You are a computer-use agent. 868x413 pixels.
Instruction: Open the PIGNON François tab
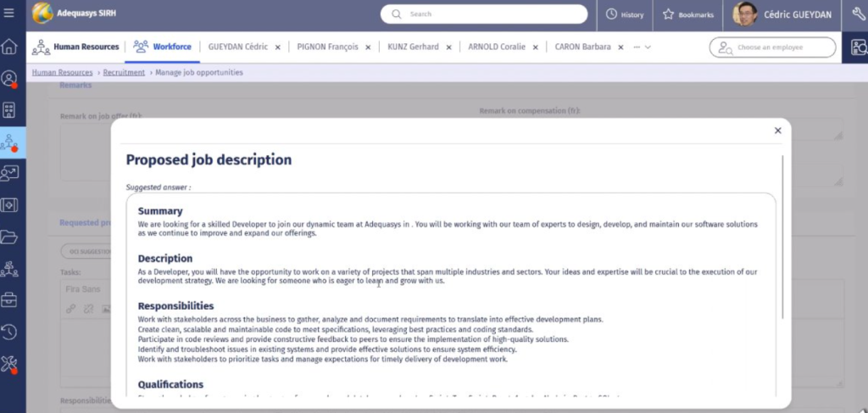coord(325,47)
